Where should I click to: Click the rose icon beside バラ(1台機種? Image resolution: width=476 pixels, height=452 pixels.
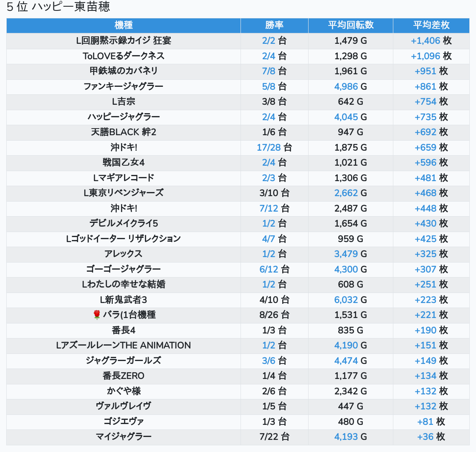pos(97,315)
